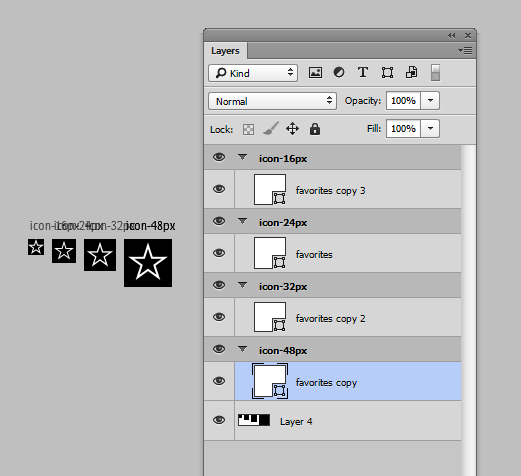Open the Kind filter dropdown

pos(253,73)
